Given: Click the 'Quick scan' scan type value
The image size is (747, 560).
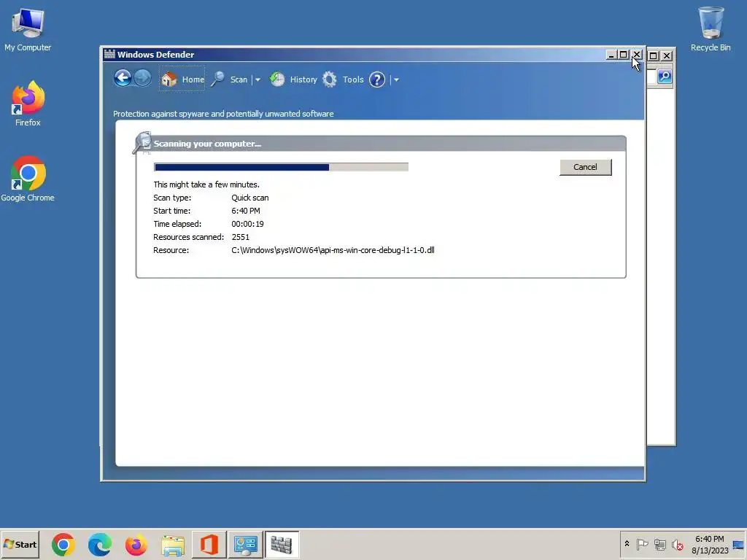Looking at the screenshot, I should pos(250,198).
